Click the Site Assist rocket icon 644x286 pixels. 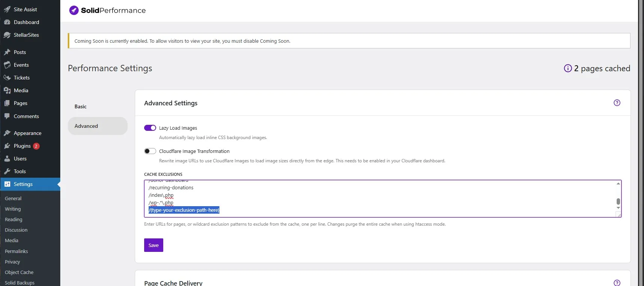7,9
